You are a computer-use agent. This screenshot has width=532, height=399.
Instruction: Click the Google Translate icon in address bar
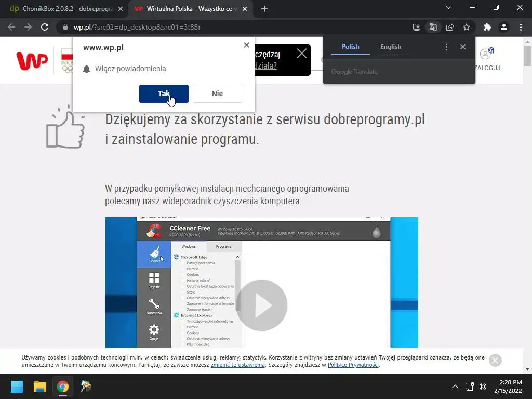pos(433,27)
